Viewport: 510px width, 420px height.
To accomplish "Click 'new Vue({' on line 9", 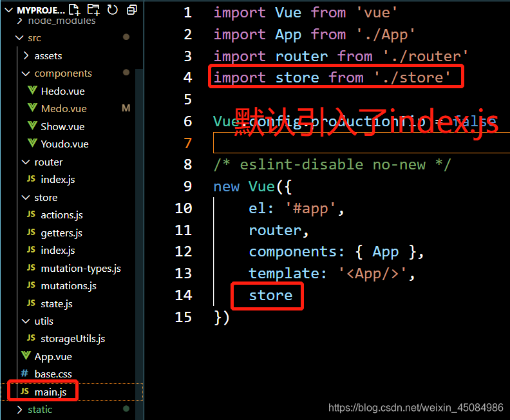I will [252, 187].
